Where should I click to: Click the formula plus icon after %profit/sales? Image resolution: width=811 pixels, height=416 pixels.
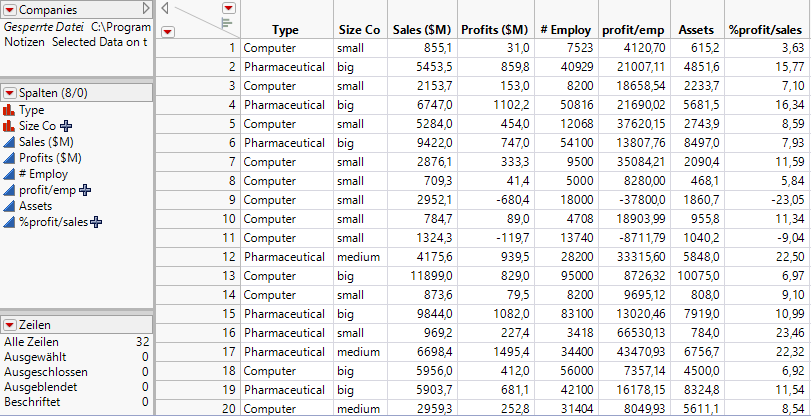pyautogui.click(x=96, y=222)
